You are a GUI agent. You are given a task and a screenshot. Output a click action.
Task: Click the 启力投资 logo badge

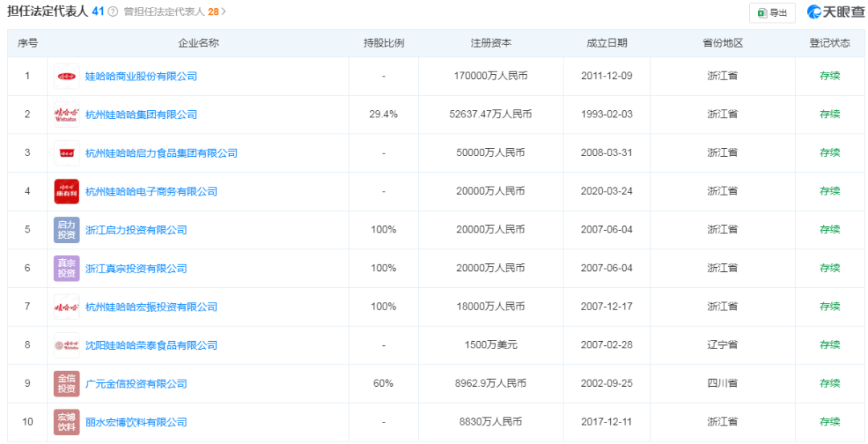(67, 230)
